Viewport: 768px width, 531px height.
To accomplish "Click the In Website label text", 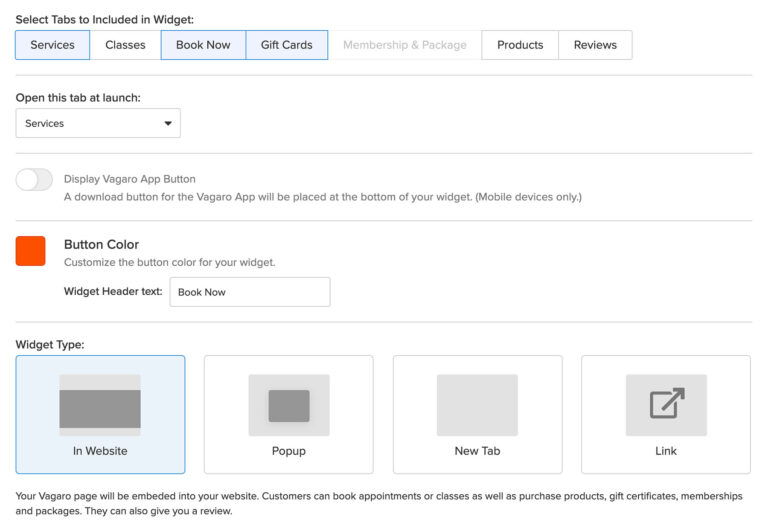I will pyautogui.click(x=100, y=451).
